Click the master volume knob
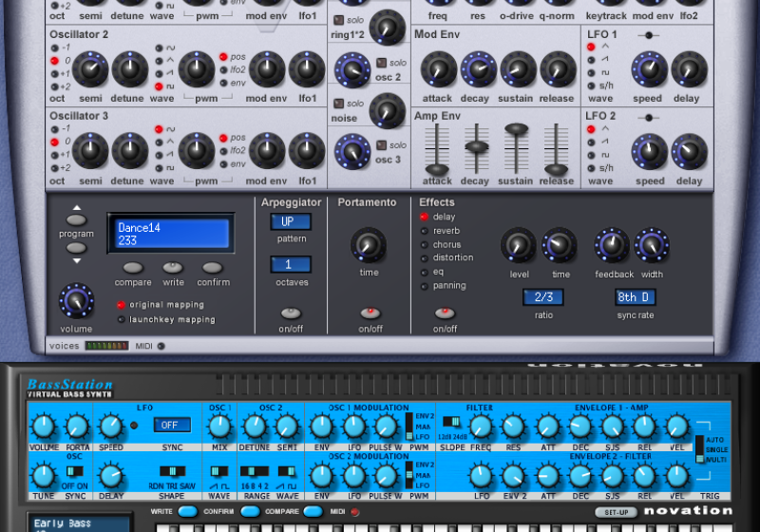Screen dimensions: 760x532 [76, 301]
